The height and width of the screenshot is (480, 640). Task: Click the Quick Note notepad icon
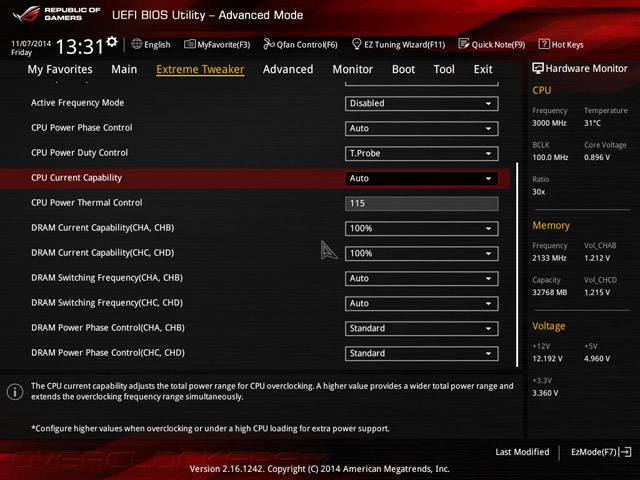(464, 44)
